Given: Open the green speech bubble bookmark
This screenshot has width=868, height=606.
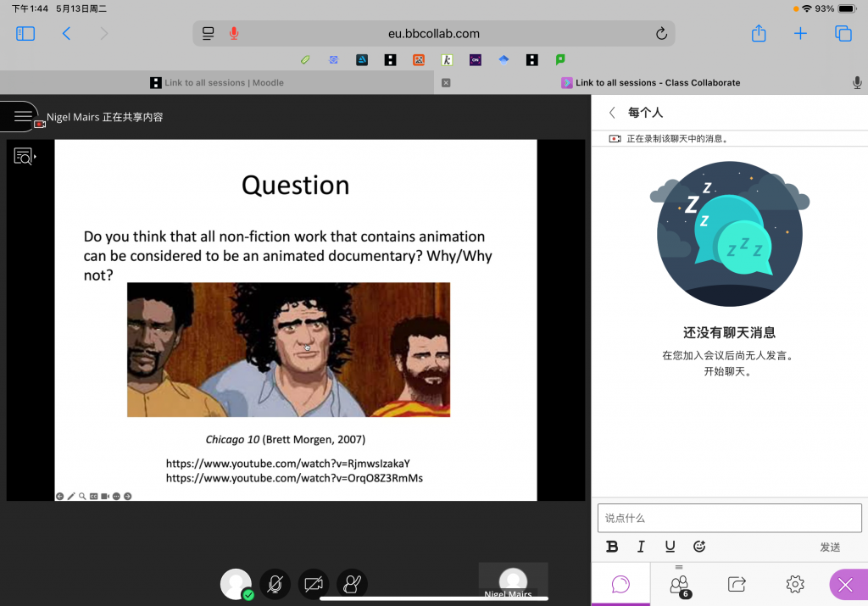Looking at the screenshot, I should [560, 60].
